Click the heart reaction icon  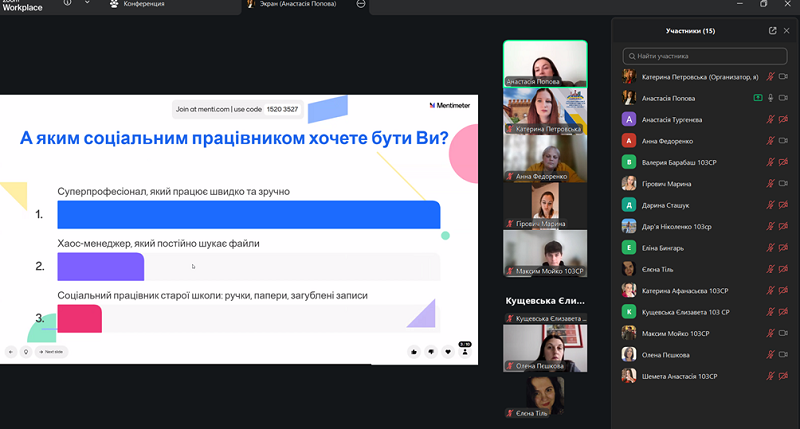click(447, 351)
